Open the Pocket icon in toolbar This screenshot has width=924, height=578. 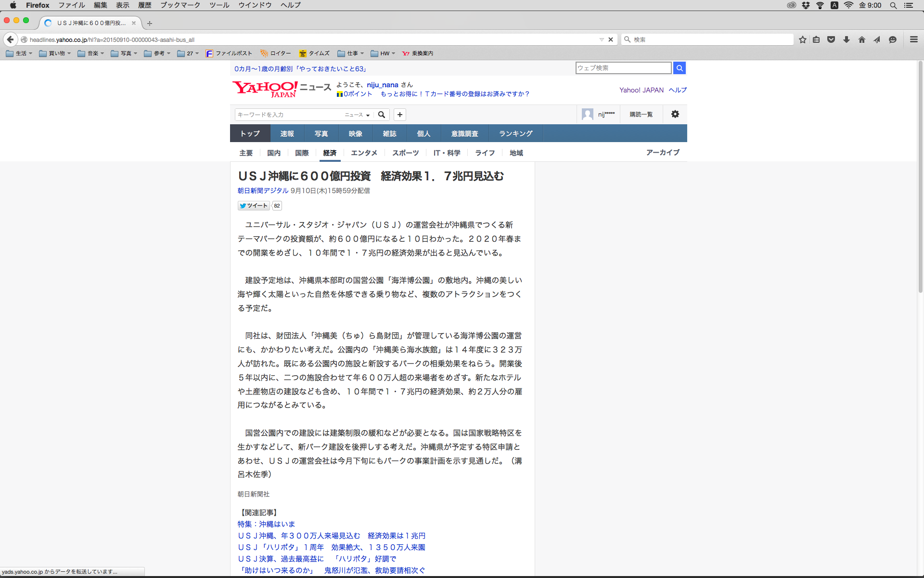[831, 39]
